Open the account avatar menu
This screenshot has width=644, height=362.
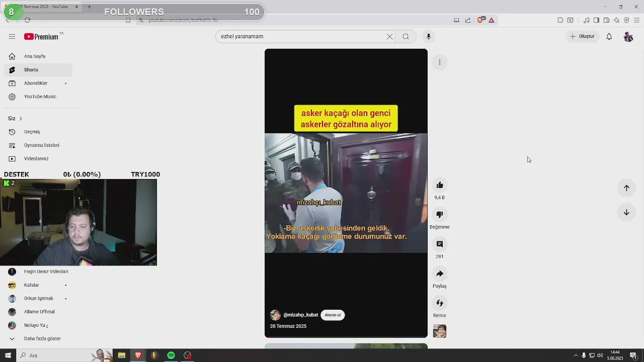point(628,36)
